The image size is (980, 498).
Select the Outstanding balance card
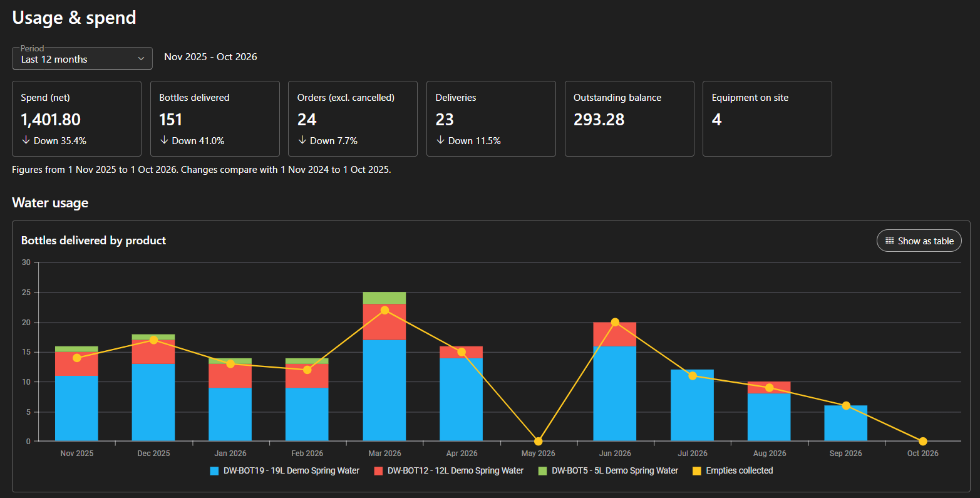(x=629, y=118)
